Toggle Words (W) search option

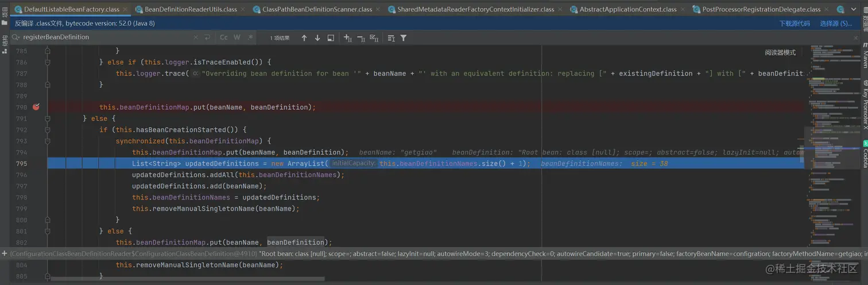tap(237, 37)
